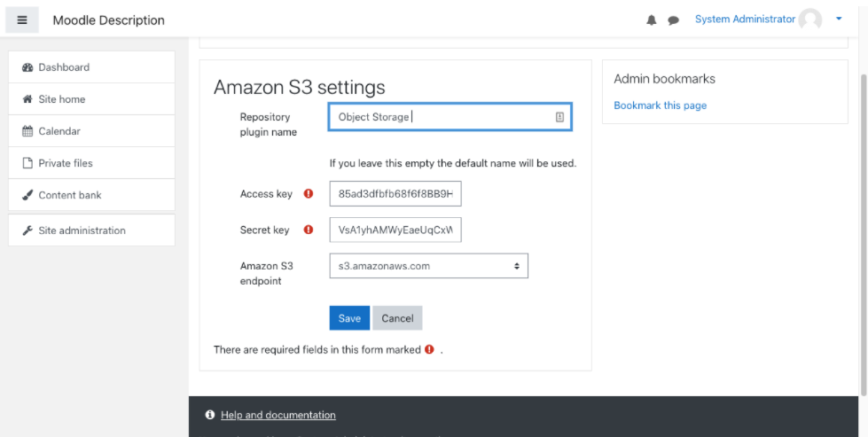The image size is (868, 437).
Task: Click the autofill icon in Repository plugin name field
Action: pos(559,117)
